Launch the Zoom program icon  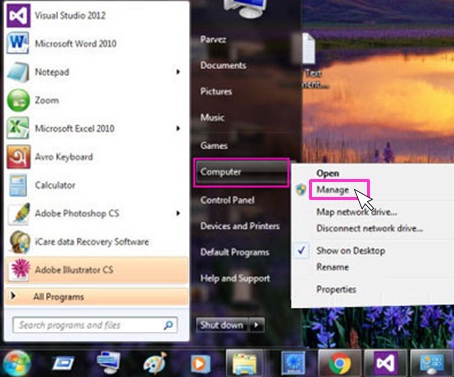(x=18, y=100)
